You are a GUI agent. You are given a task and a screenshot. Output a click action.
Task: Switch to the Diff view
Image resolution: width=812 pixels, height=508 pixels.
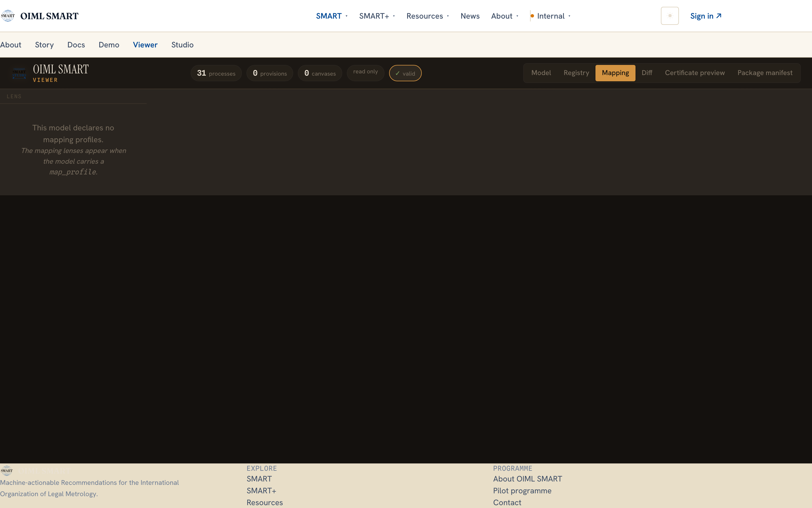point(646,73)
